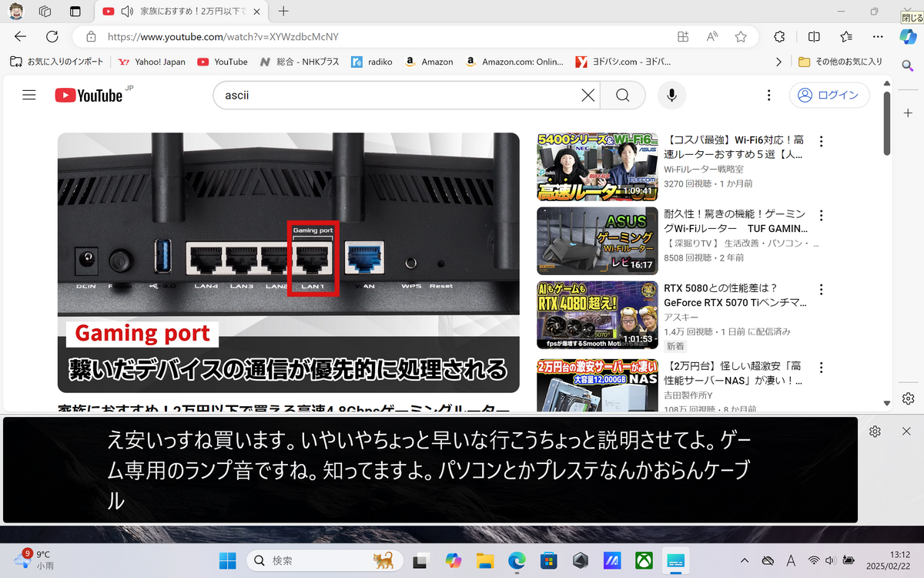The image size is (924, 578).
Task: Click the アスキー channel name
Action: tap(680, 318)
